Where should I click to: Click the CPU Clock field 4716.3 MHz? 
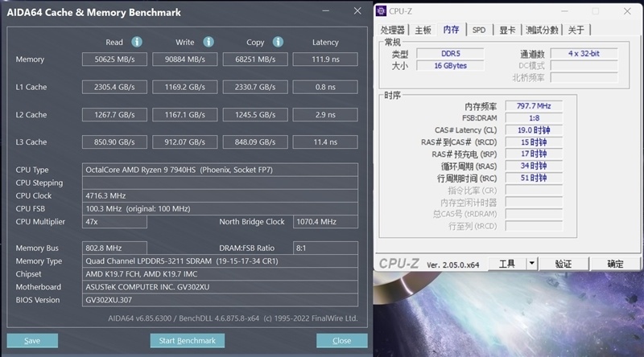pyautogui.click(x=220, y=195)
